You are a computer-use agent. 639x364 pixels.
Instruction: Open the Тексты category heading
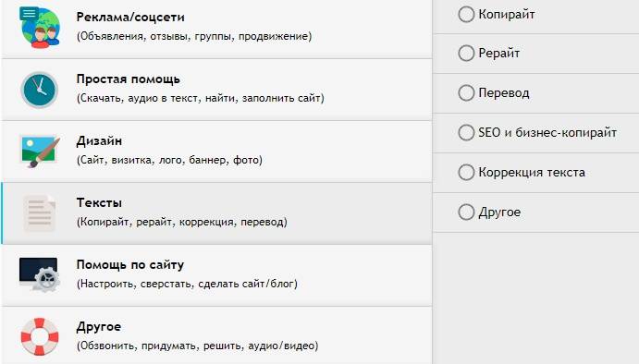[99, 202]
